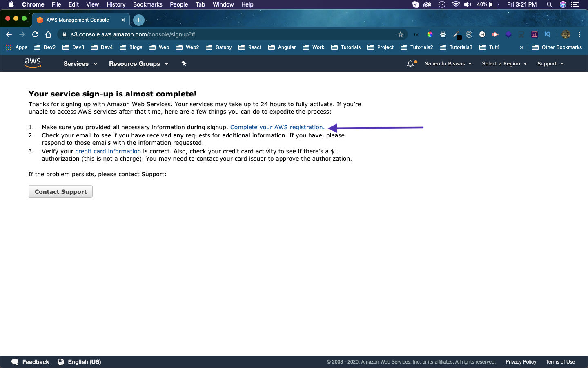Open the Blogs bookmarks folder
Viewport: 588px width, 368px height.
coord(131,47)
